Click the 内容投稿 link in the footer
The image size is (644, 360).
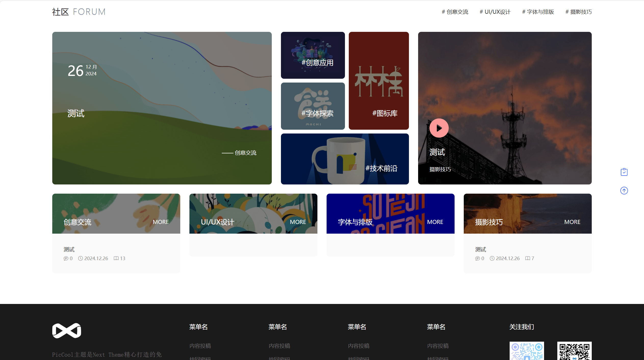tap(200, 346)
